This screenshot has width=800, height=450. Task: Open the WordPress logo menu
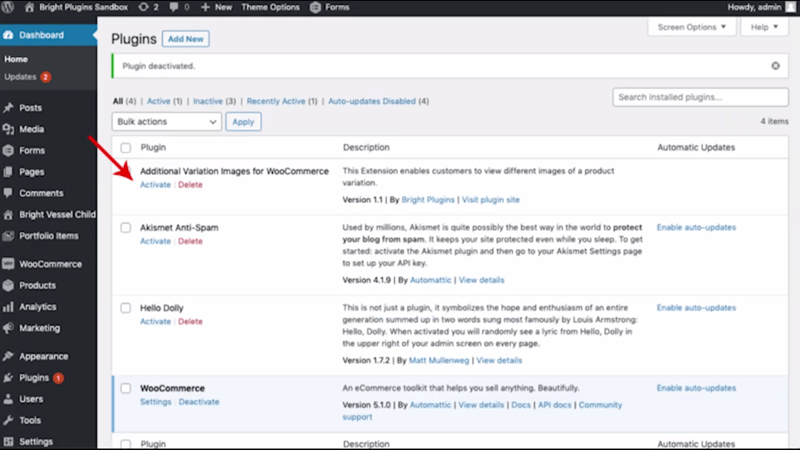coord(8,7)
